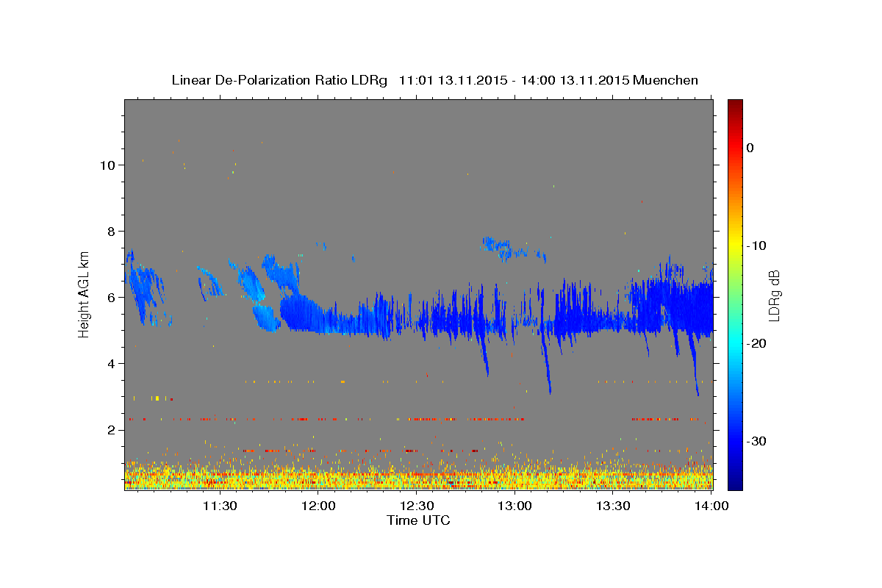Click the colorbar value 0
Screen dimensions: 882x588
click(x=750, y=148)
